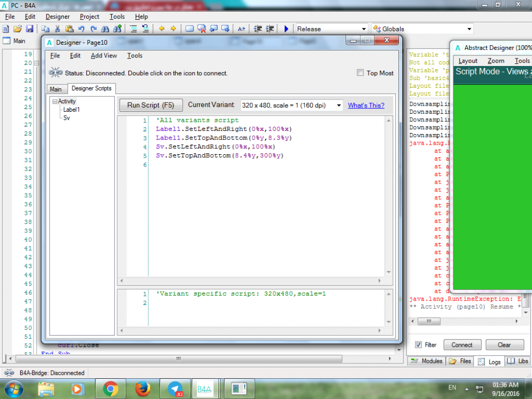Switch to the Main tab in Designer
The height and width of the screenshot is (399, 532).
pyautogui.click(x=56, y=89)
